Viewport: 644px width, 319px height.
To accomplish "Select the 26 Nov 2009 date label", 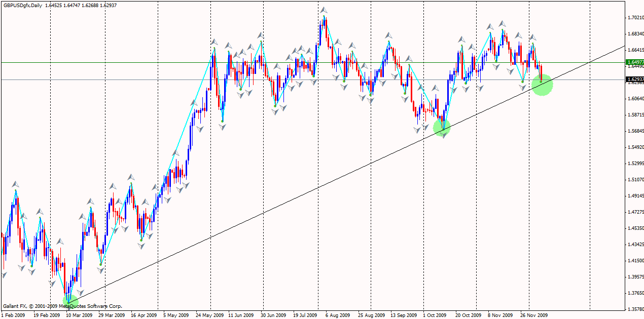I will 534,315.
